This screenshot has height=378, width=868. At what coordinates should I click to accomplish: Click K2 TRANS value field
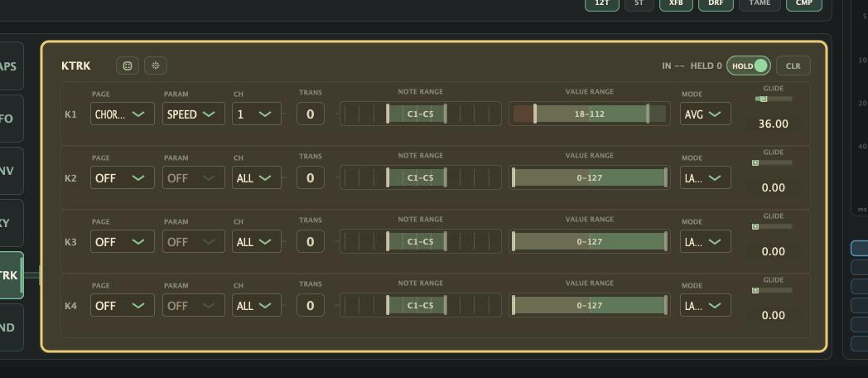311,177
